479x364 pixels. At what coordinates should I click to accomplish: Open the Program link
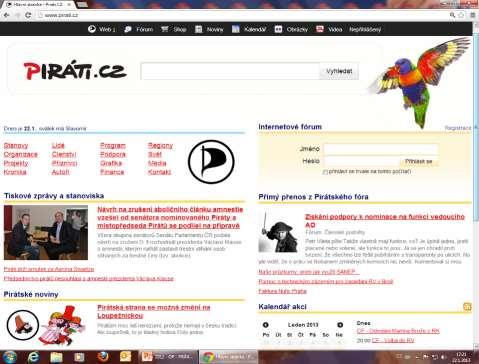point(113,146)
